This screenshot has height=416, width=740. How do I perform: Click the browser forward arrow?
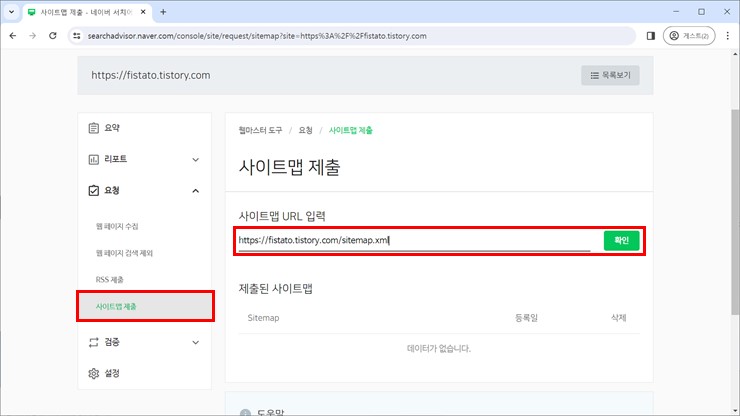33,36
